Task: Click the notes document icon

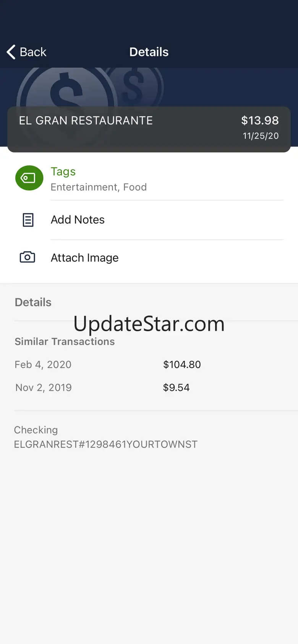Action: [x=28, y=220]
